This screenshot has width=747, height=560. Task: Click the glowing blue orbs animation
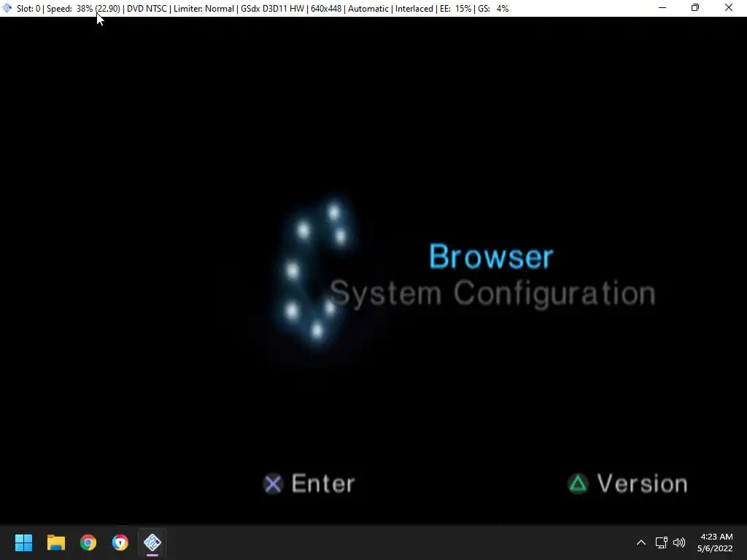315,271
